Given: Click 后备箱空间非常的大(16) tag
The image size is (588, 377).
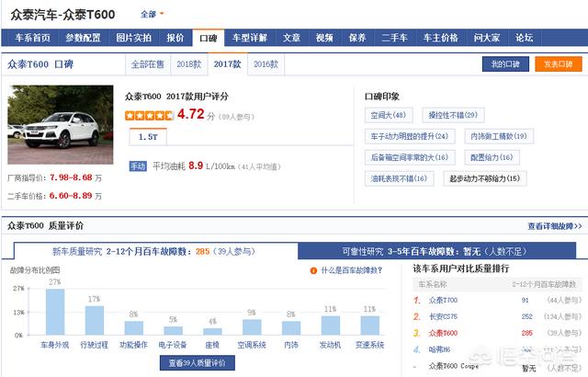Looking at the screenshot, I should coord(410,157).
